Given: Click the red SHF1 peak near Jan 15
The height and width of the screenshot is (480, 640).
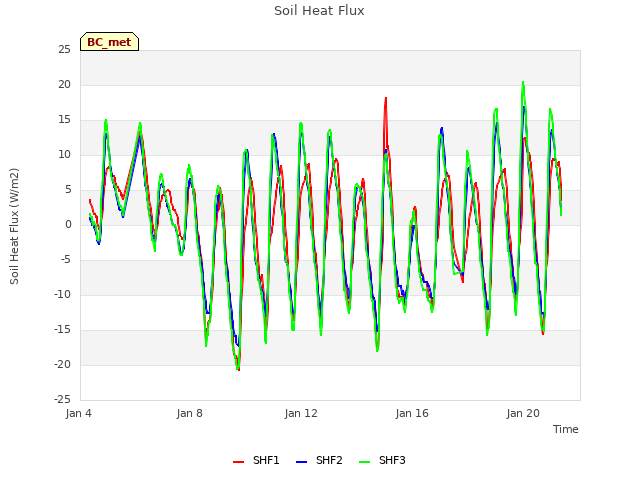Looking at the screenshot, I should coord(386,98).
